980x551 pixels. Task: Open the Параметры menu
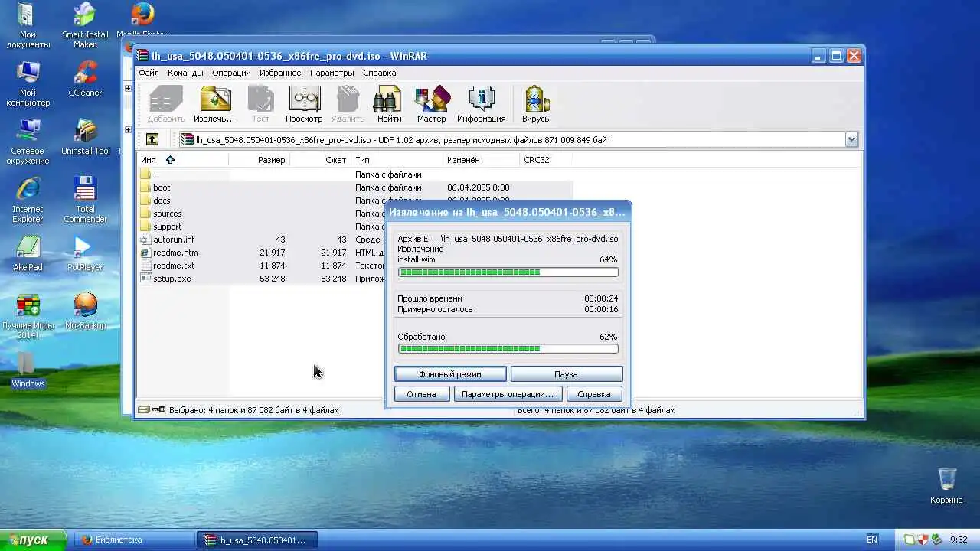[x=332, y=73]
